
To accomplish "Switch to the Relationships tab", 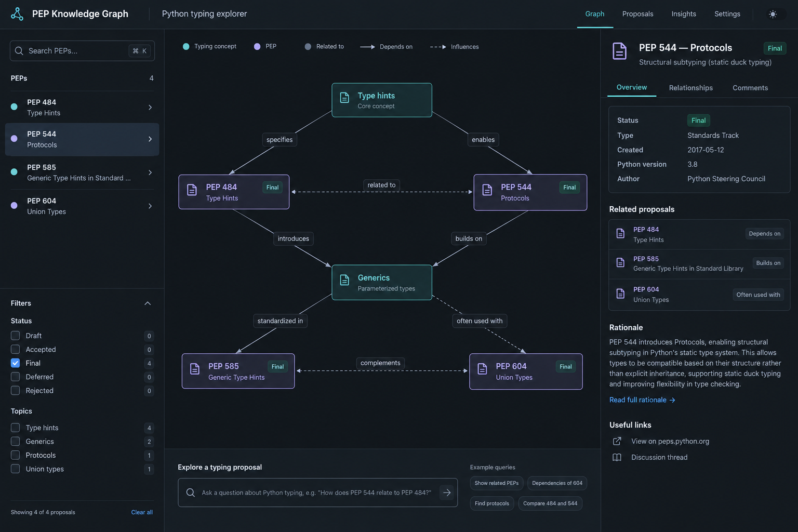I will click(x=691, y=88).
